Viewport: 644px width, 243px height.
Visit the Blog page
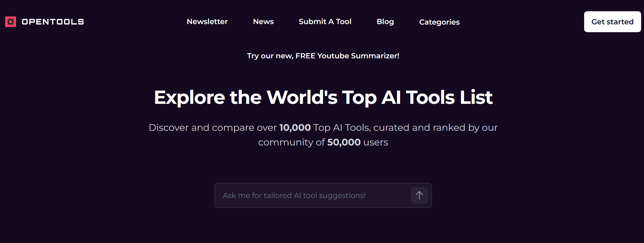click(385, 22)
